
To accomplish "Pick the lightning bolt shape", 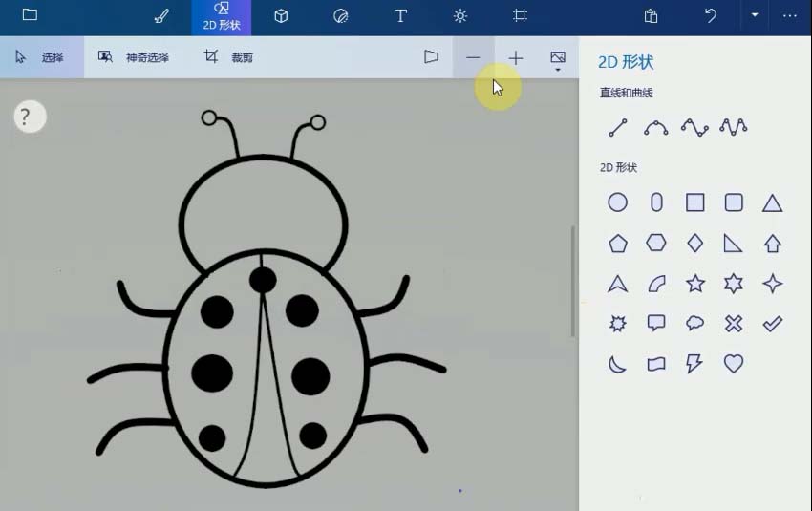I will pyautogui.click(x=694, y=364).
